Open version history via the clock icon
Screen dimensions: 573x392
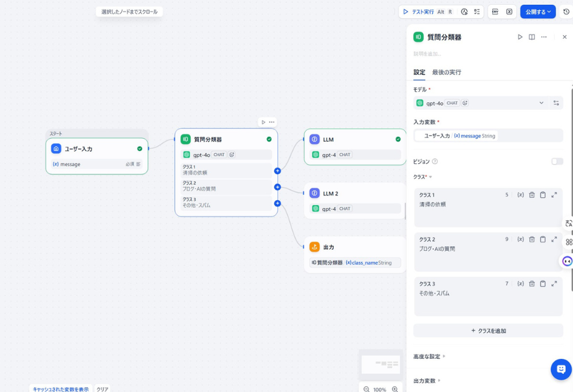pos(566,11)
